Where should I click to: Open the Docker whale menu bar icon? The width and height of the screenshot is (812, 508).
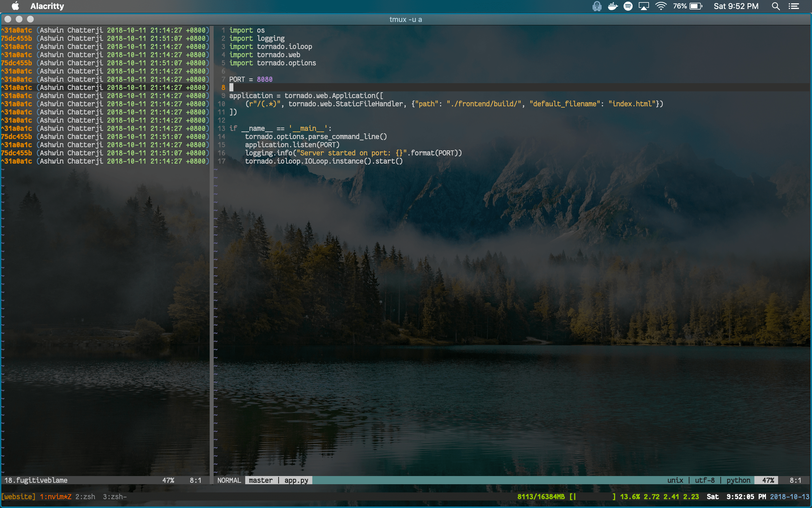pyautogui.click(x=613, y=6)
